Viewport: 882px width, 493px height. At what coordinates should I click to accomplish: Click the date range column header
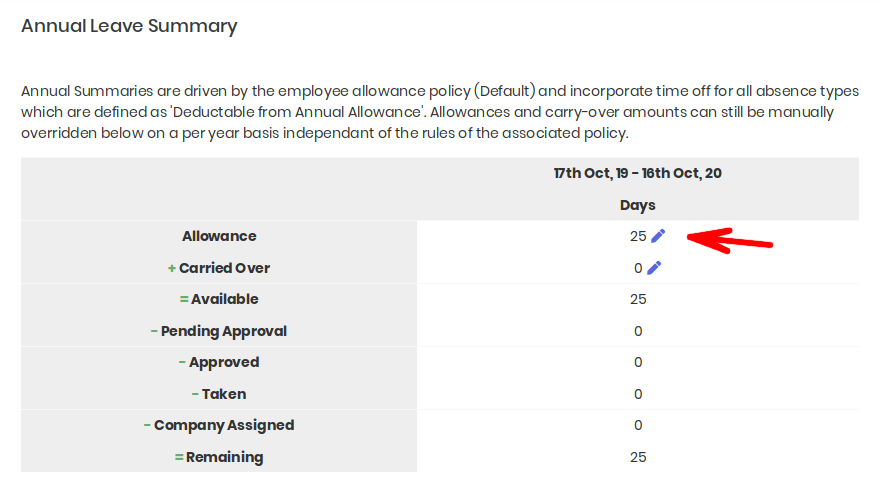point(637,173)
